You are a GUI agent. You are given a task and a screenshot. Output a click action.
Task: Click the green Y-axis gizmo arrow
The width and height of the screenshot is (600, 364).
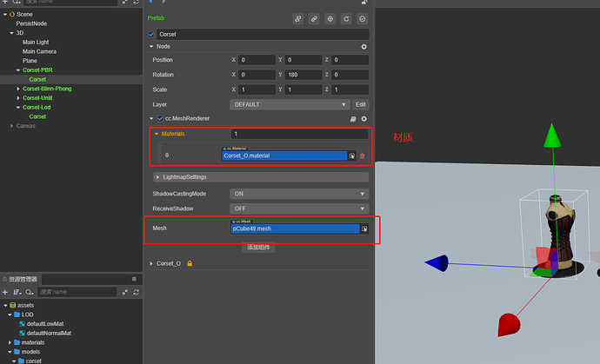click(x=552, y=136)
